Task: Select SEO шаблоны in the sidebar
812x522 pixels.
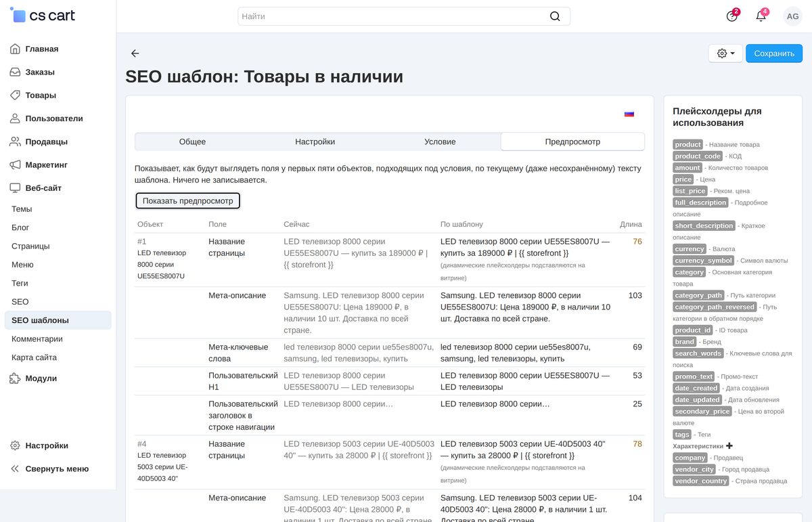Action: (x=58, y=320)
